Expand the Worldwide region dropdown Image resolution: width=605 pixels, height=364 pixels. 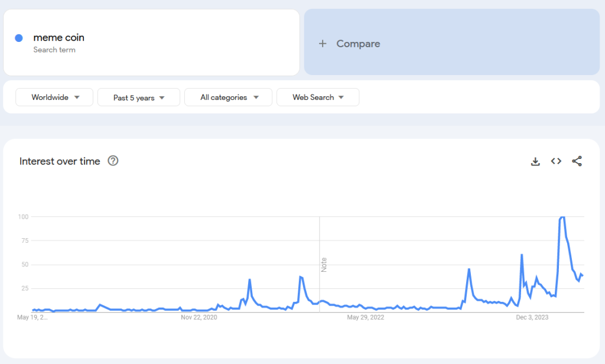coord(54,97)
